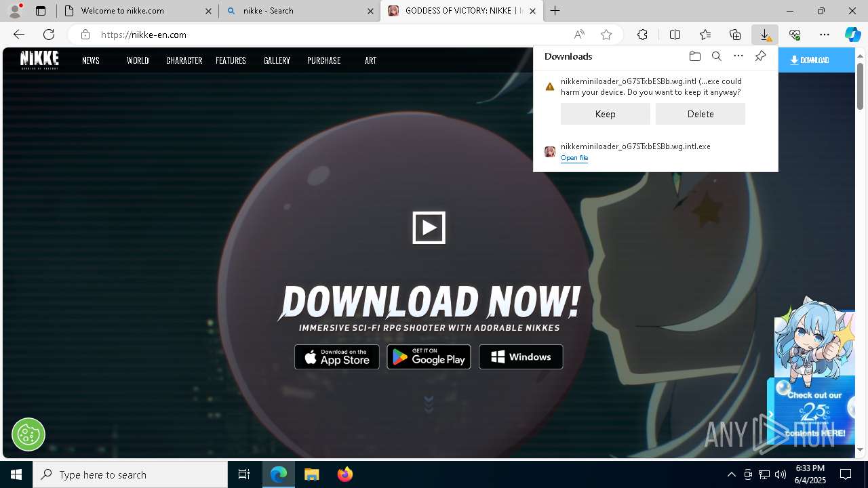The width and height of the screenshot is (868, 488).
Task: Delete the flagged download
Action: click(x=701, y=114)
